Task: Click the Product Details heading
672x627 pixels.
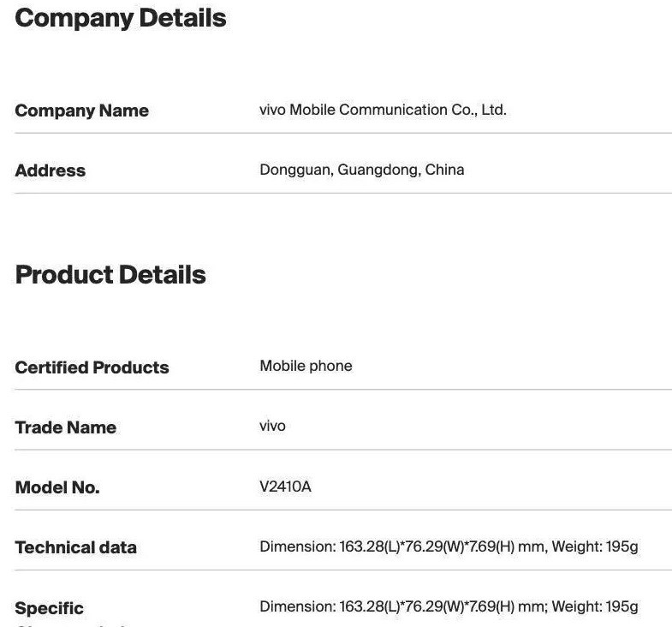Action: pyautogui.click(x=110, y=275)
